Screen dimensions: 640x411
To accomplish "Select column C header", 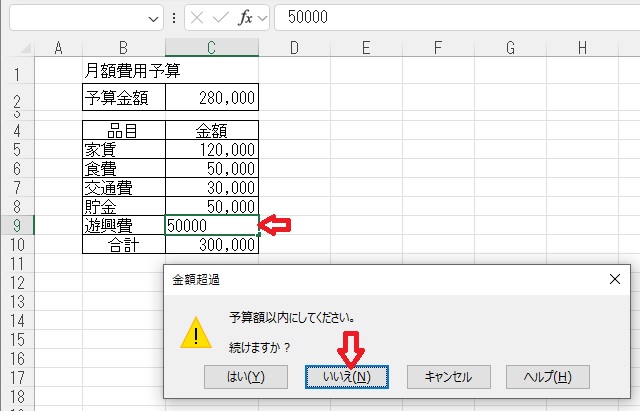I will [211, 48].
